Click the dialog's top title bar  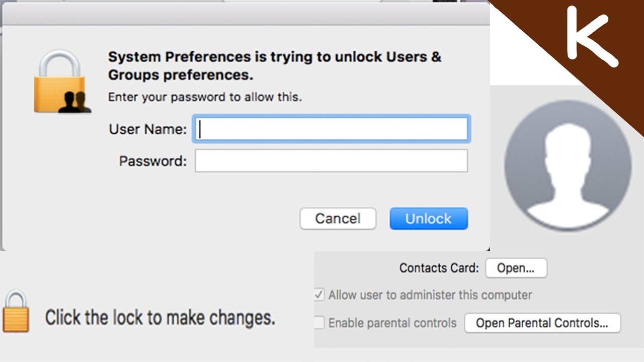[245, 13]
